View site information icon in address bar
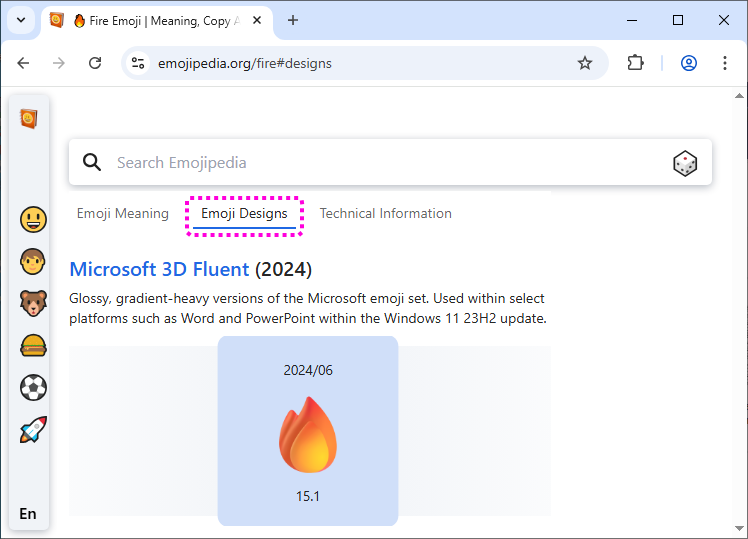Screen dimensions: 748x539 138,63
